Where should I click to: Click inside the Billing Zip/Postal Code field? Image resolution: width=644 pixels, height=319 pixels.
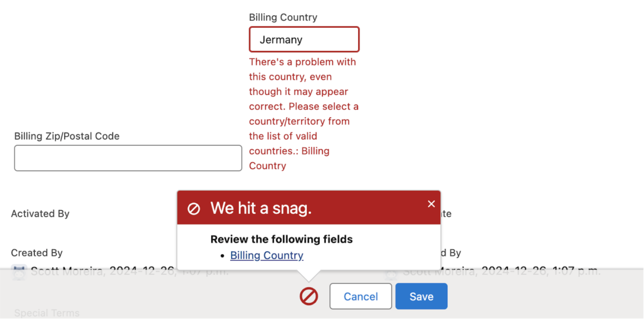128,158
